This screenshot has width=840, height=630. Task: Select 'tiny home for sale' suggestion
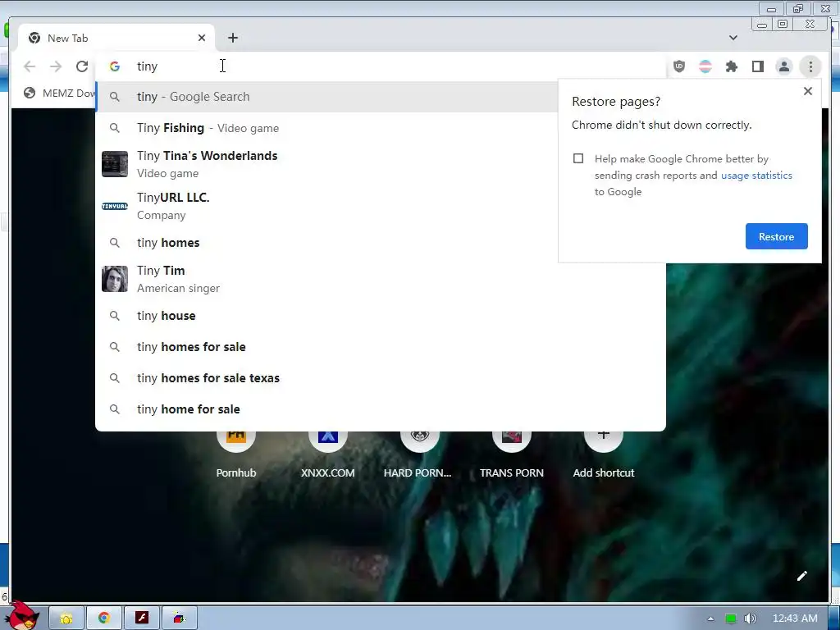(x=381, y=409)
